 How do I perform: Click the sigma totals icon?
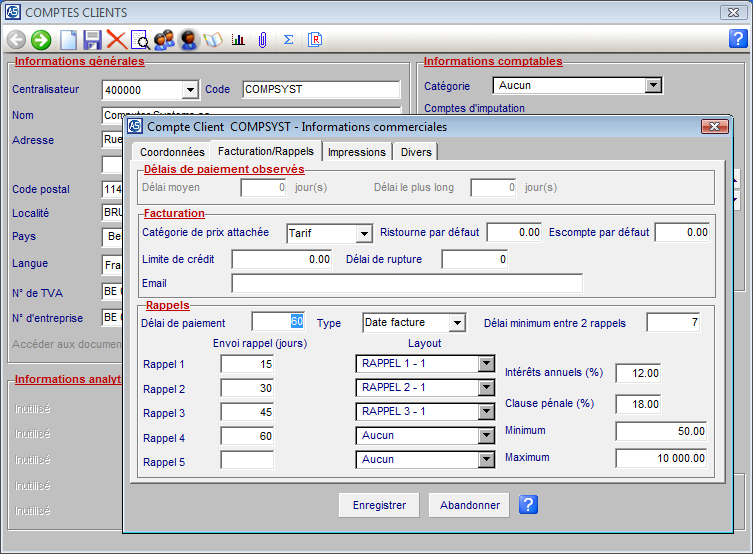tap(289, 40)
